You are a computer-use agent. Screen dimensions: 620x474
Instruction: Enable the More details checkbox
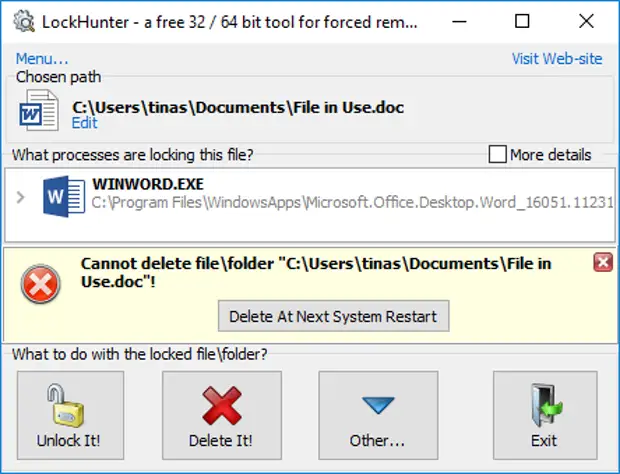click(497, 155)
